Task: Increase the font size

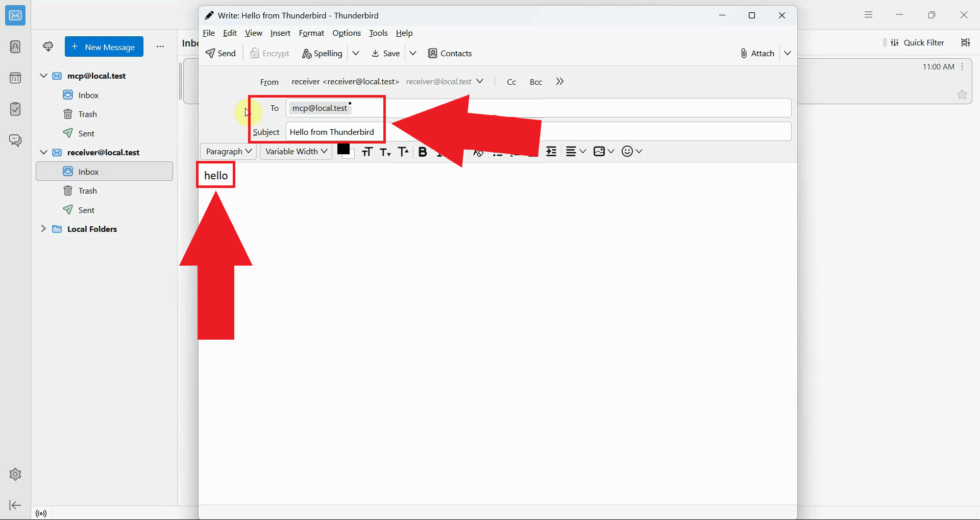Action: click(x=403, y=151)
